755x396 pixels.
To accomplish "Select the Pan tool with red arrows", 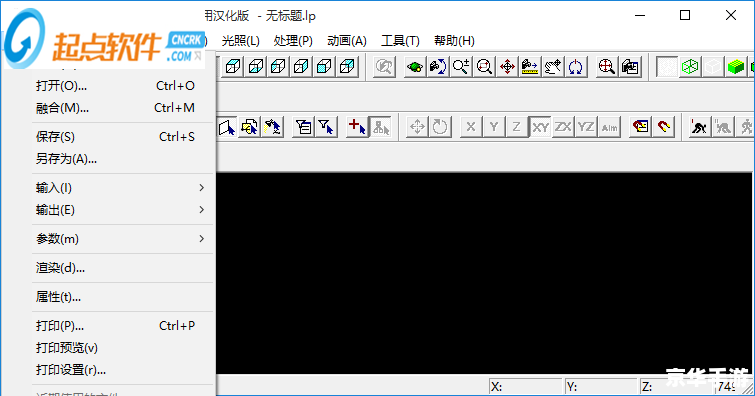I will coord(507,66).
